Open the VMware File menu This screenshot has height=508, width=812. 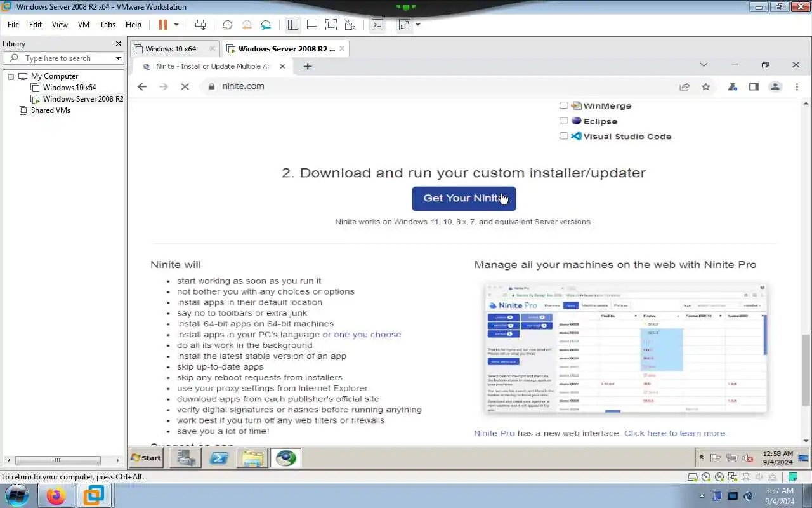13,25
